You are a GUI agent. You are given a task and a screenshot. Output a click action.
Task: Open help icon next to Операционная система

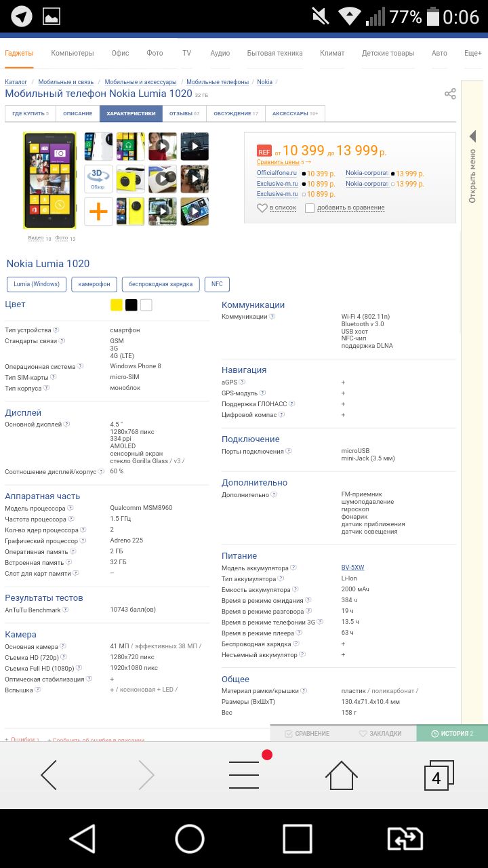point(81,366)
